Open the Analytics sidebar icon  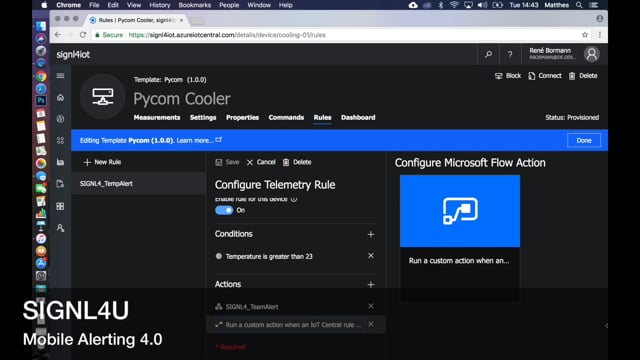tap(60, 162)
